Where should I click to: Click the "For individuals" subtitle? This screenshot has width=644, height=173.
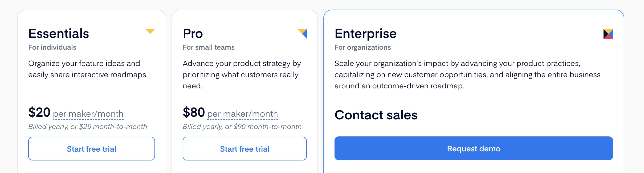[x=52, y=47]
